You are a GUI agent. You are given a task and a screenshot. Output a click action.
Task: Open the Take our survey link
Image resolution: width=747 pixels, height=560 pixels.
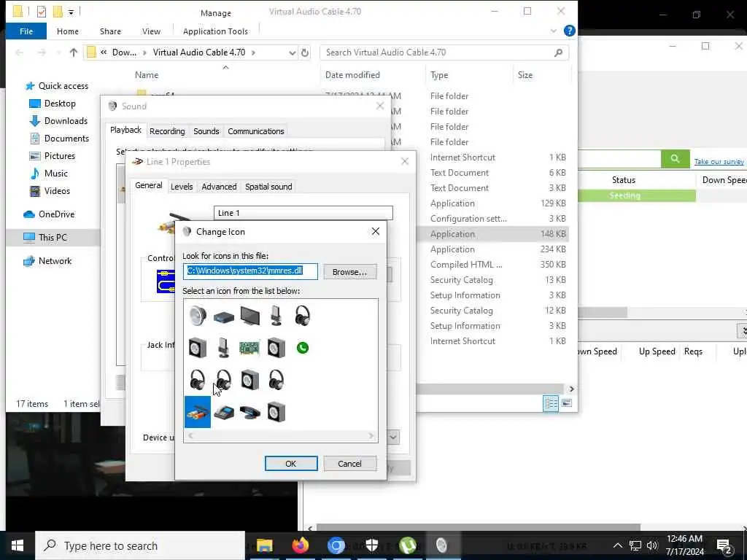tap(719, 162)
